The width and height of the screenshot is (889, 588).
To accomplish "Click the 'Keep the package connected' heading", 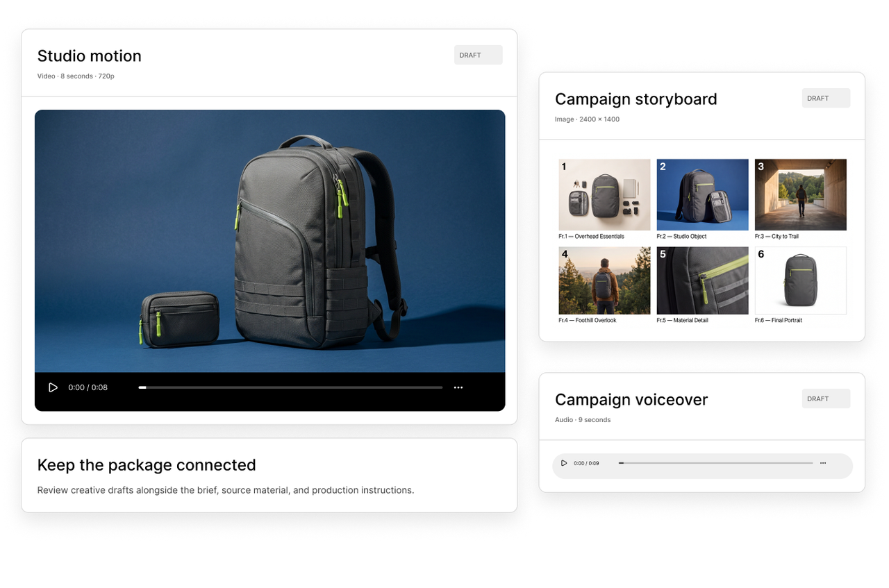I will click(147, 465).
